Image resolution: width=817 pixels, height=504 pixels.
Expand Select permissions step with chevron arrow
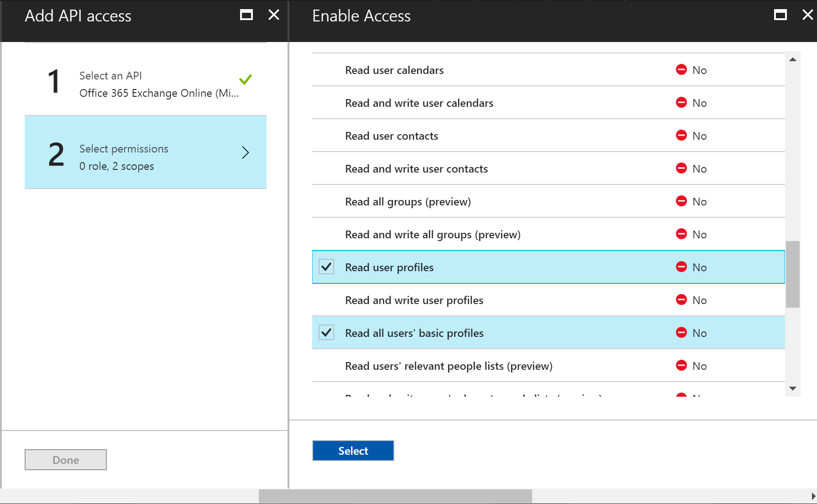click(x=246, y=152)
